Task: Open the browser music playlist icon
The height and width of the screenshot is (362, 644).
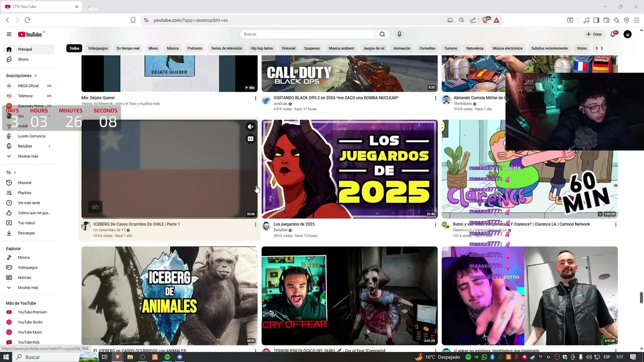Action: [x=586, y=20]
